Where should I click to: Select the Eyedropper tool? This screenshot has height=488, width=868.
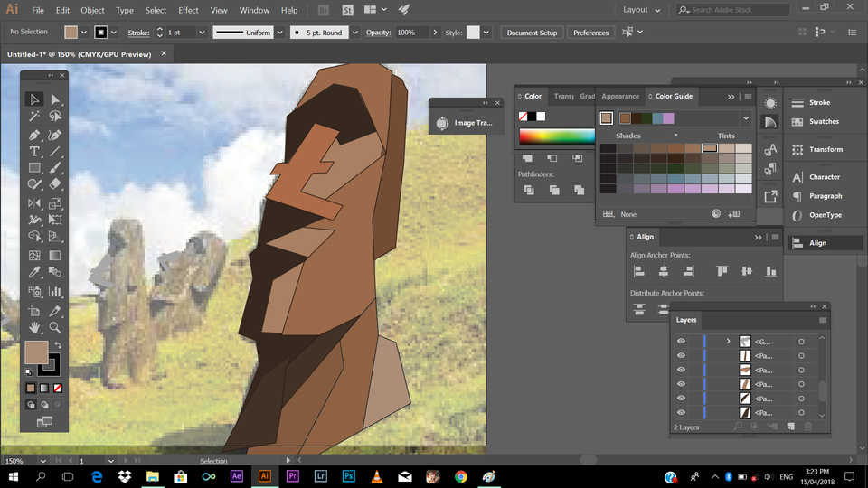coord(34,272)
